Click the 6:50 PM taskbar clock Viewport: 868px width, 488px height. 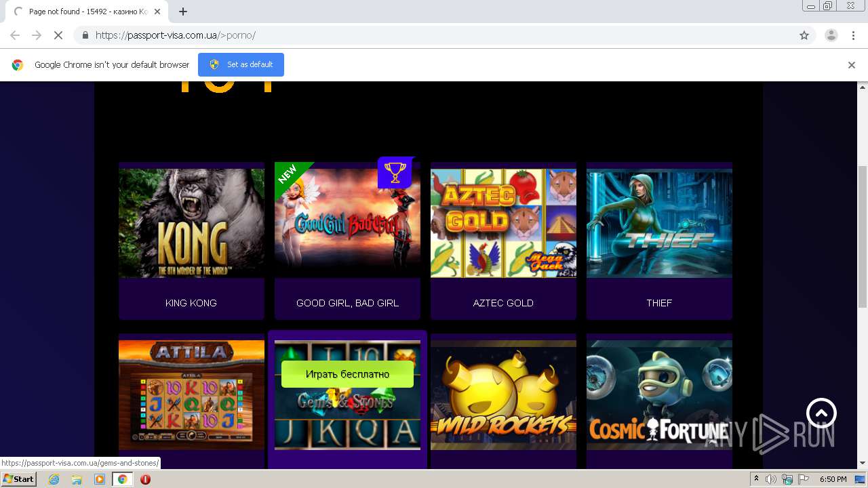click(x=833, y=479)
